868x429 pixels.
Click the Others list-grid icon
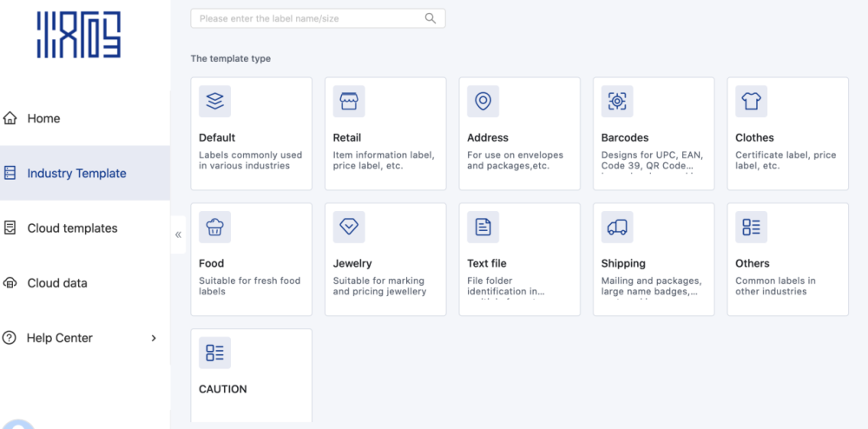coord(751,227)
